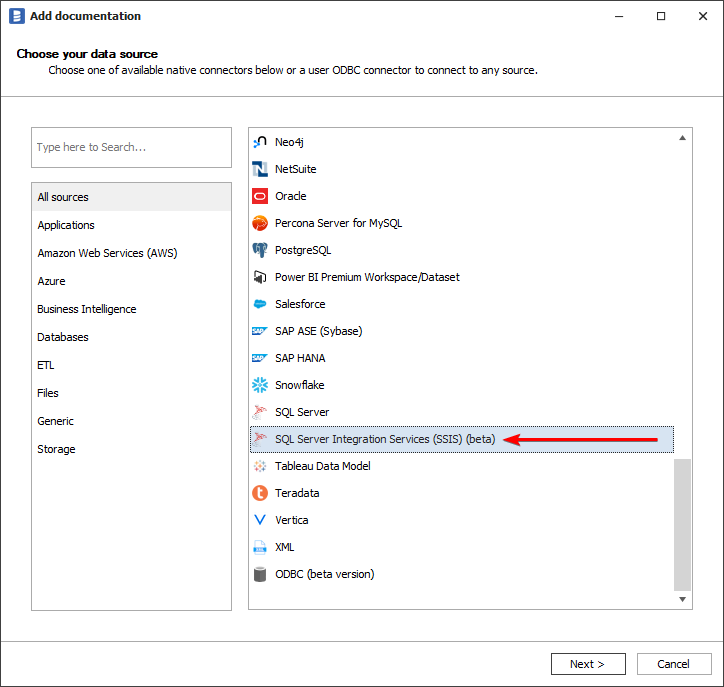Select Power BI Premium Workspace/Dataset entry
The width and height of the screenshot is (724, 687).
click(x=367, y=277)
